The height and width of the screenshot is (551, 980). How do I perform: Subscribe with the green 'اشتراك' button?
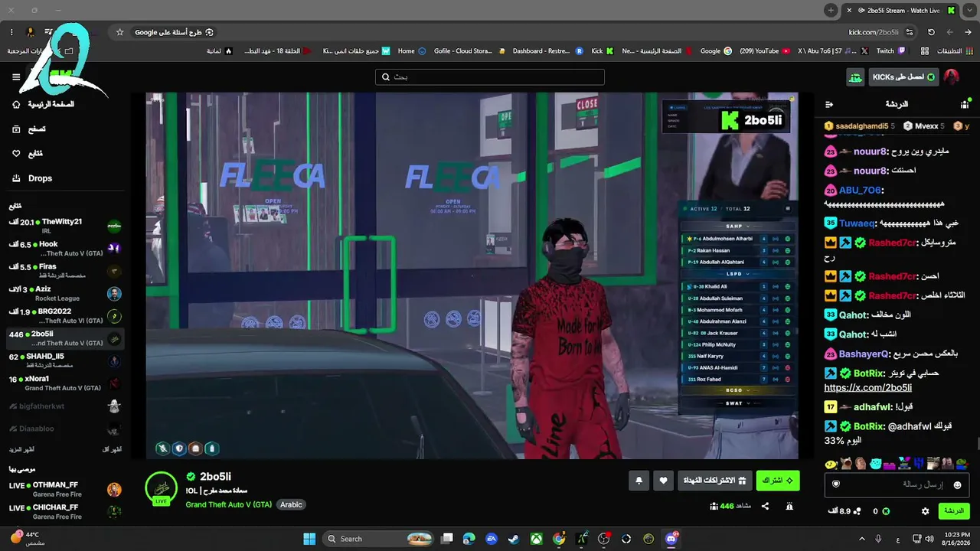[778, 481]
